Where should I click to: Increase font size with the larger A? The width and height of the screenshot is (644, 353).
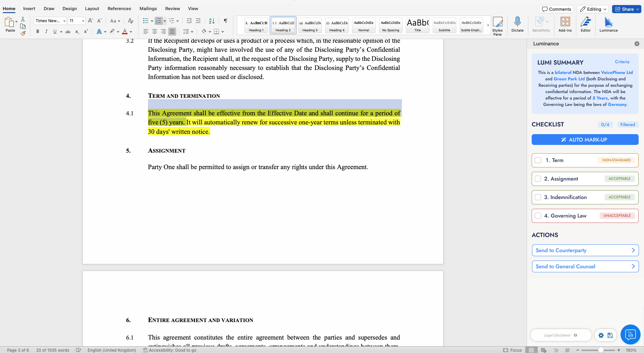pos(90,21)
